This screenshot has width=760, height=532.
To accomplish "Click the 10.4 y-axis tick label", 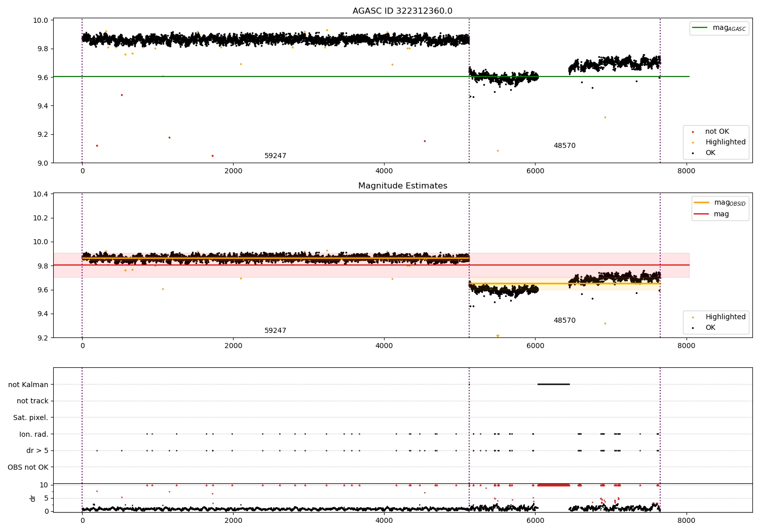I will coord(41,195).
